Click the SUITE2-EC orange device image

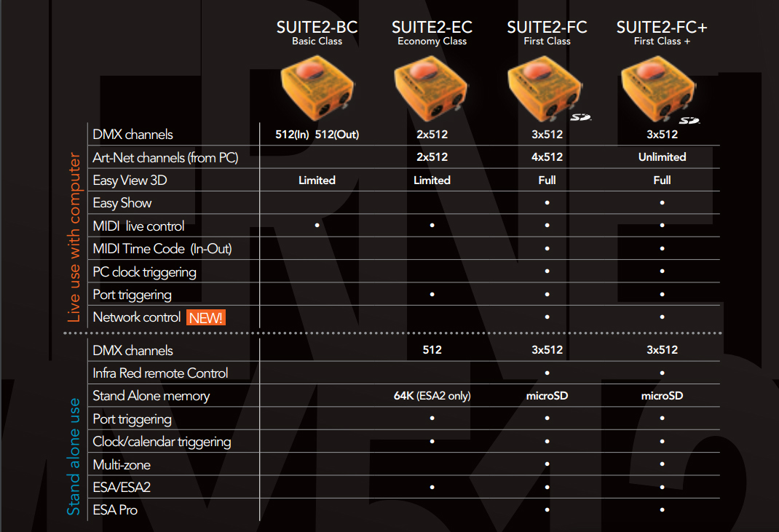[431, 88]
